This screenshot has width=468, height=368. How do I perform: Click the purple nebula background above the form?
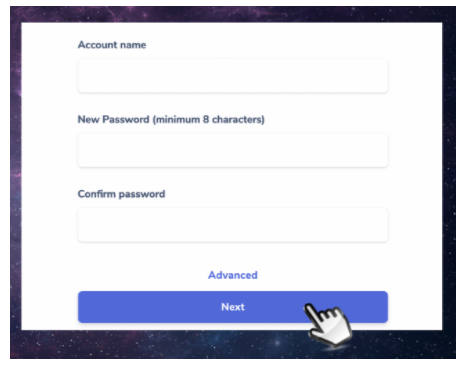click(233, 14)
